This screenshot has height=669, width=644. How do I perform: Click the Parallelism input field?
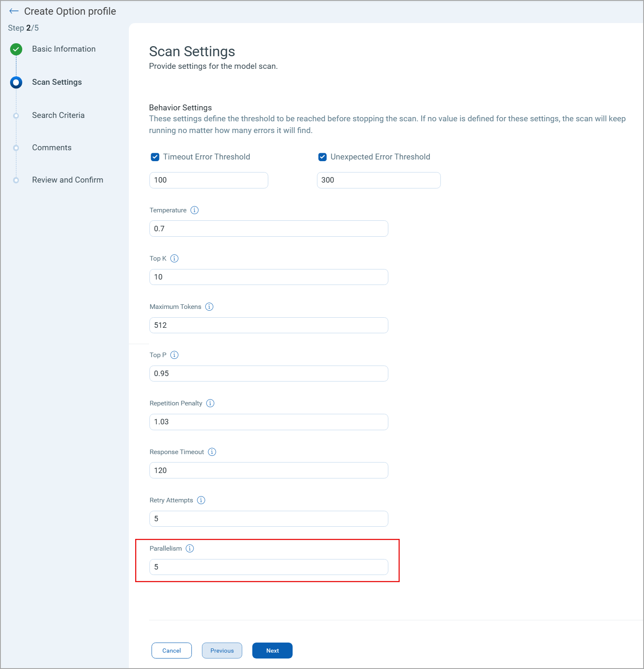(x=269, y=567)
